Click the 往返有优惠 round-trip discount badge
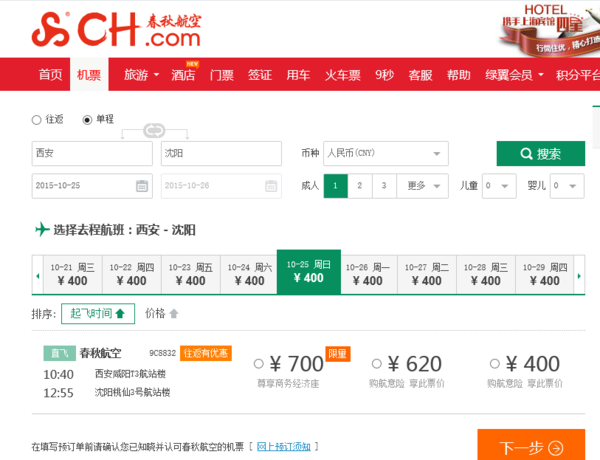 pyautogui.click(x=206, y=353)
